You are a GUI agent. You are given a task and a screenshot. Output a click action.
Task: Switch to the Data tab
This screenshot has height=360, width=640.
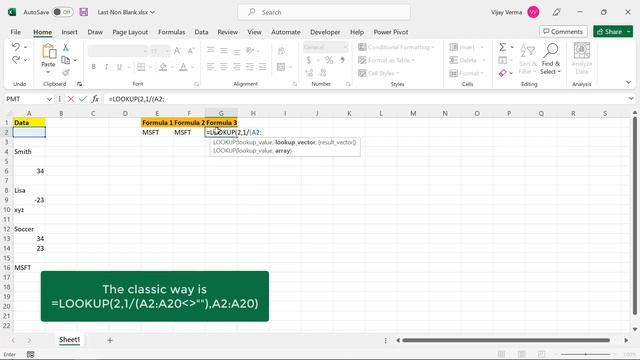point(201,32)
